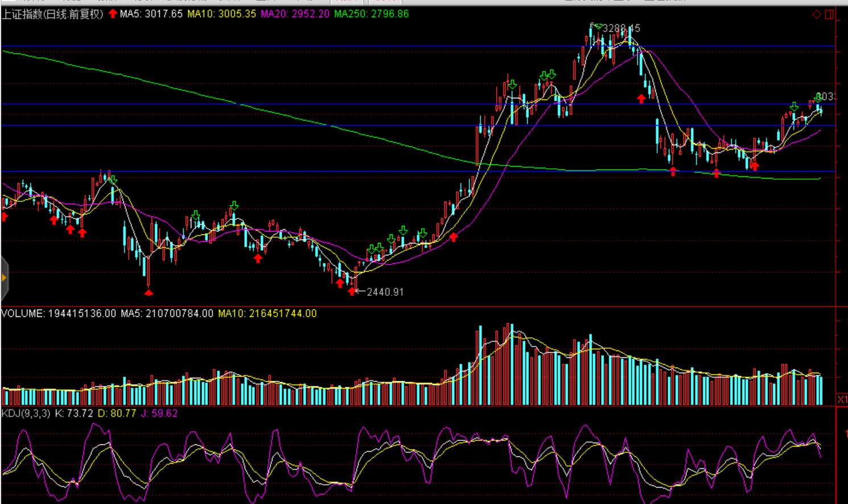Click the red buy arrow at 2440.91 low
This screenshot has height=504, width=848.
click(352, 291)
